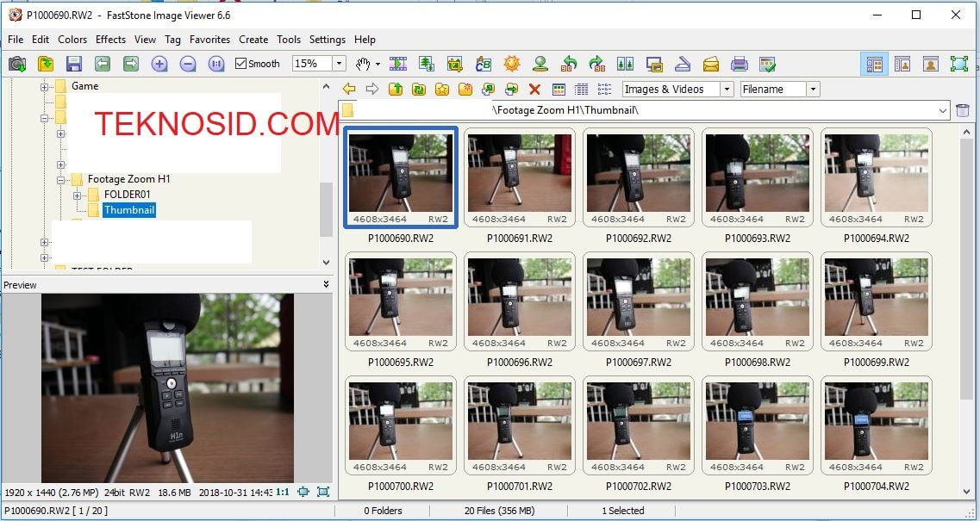Switch to Browser View layout
Screen dimensions: 980x521
[874, 64]
